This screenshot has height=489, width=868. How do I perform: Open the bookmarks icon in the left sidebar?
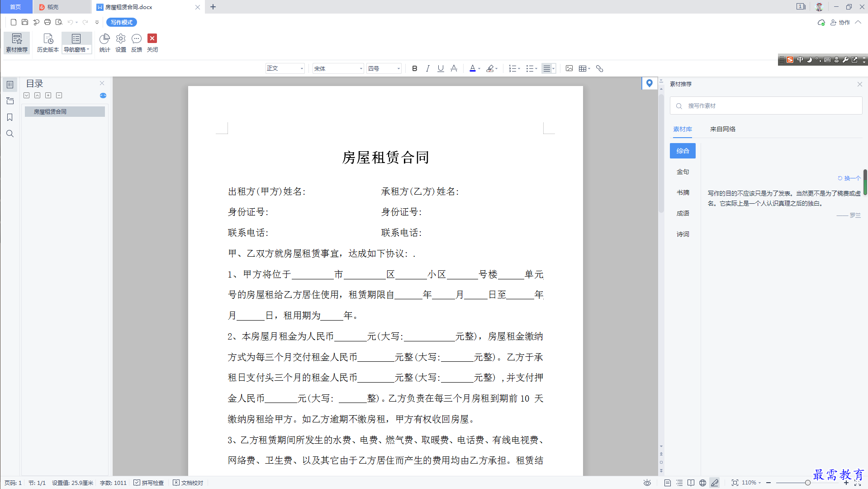tap(10, 117)
